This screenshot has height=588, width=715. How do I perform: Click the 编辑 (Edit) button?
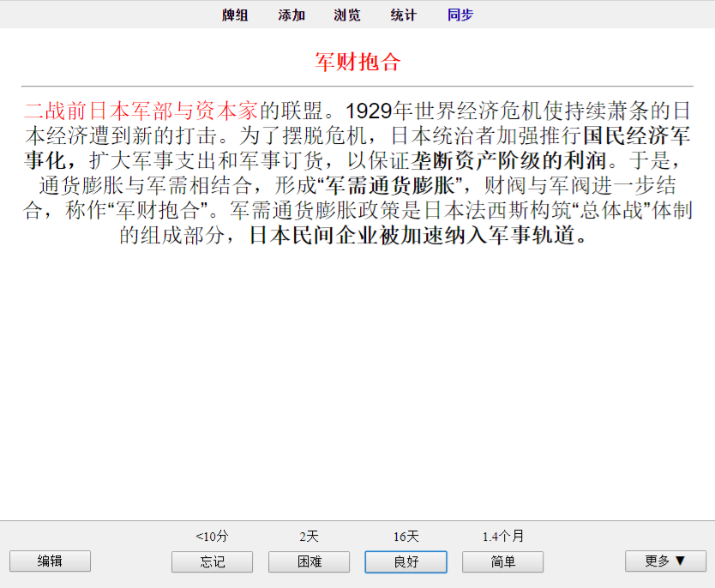[51, 561]
